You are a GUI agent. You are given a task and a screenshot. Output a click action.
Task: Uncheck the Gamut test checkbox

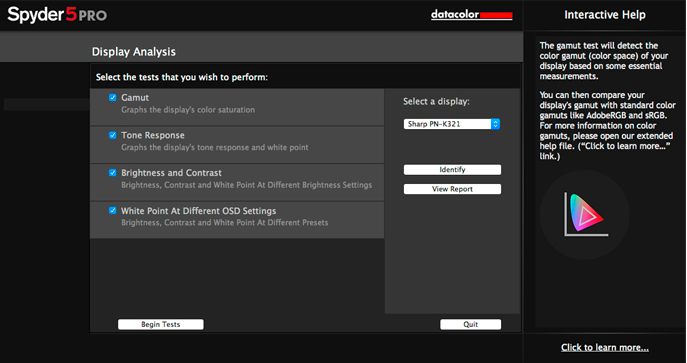[113, 97]
